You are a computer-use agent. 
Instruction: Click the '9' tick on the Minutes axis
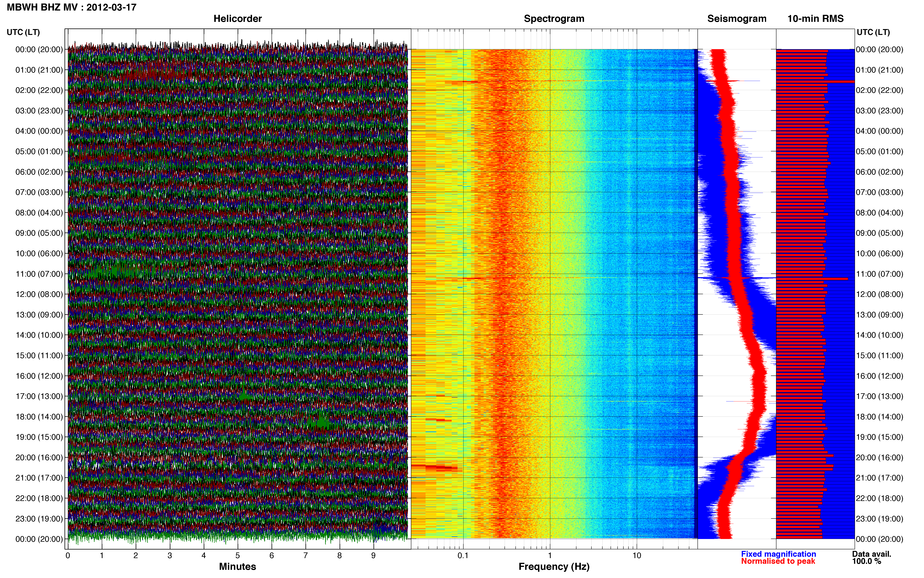point(373,555)
